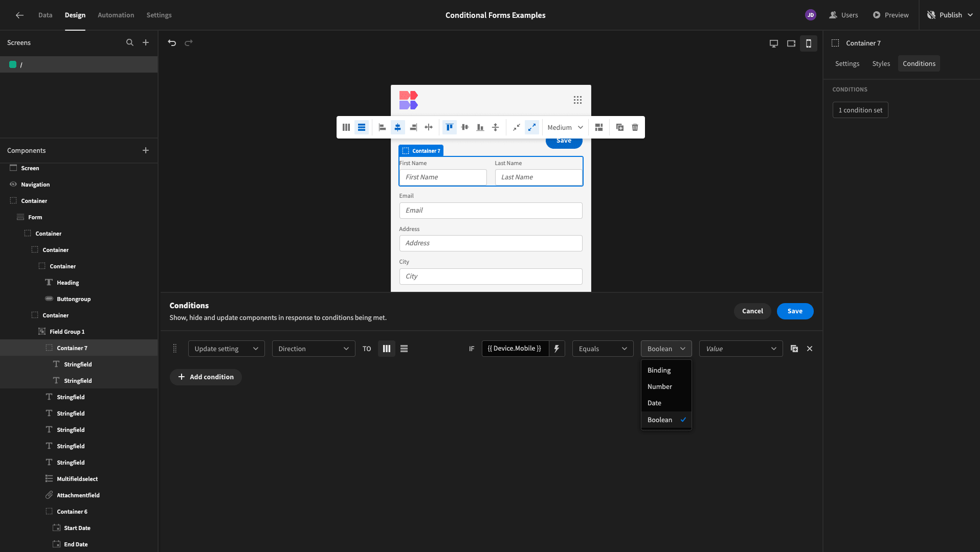Duplicate Container 7 from floating toolbar
This screenshot has height=552, width=980.
coord(620,127)
